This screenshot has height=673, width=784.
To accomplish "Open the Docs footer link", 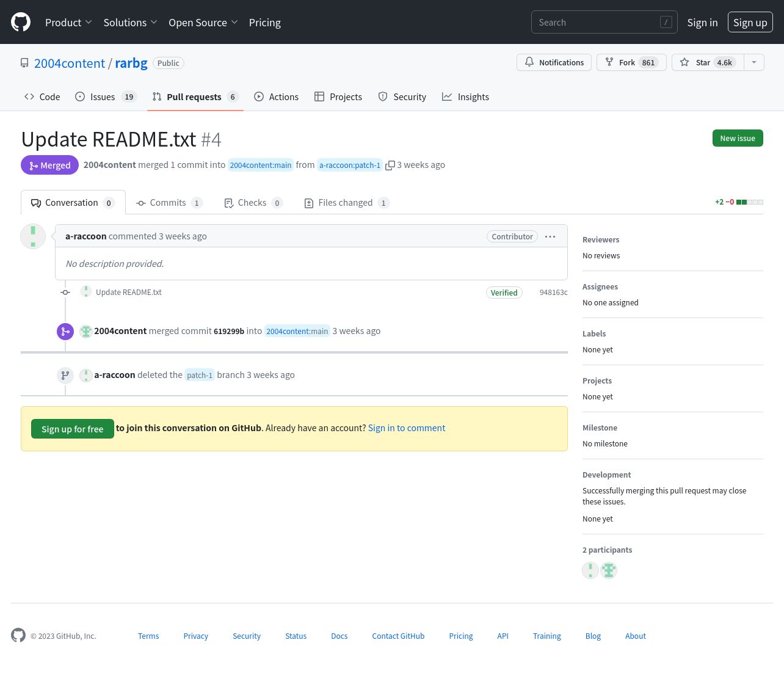I will pyautogui.click(x=339, y=636).
